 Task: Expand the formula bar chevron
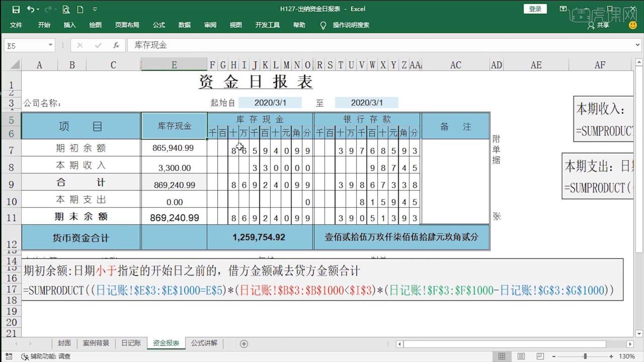pyautogui.click(x=638, y=45)
